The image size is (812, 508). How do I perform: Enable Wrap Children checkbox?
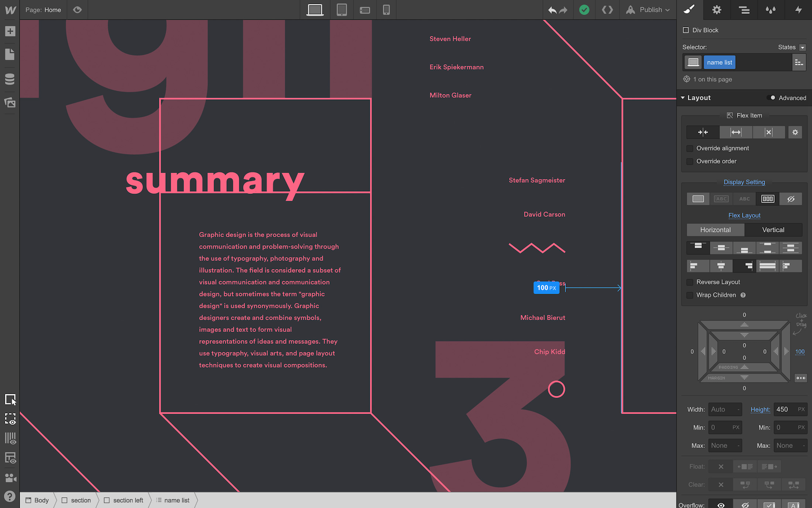(x=690, y=295)
